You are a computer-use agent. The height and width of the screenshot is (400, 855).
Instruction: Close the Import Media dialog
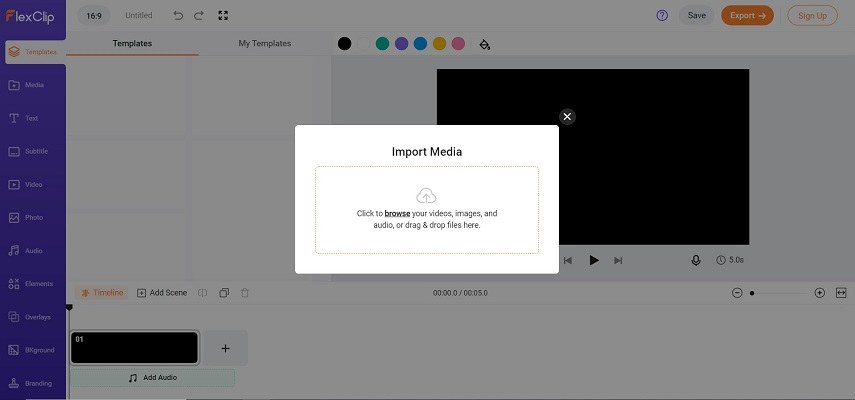(x=567, y=117)
